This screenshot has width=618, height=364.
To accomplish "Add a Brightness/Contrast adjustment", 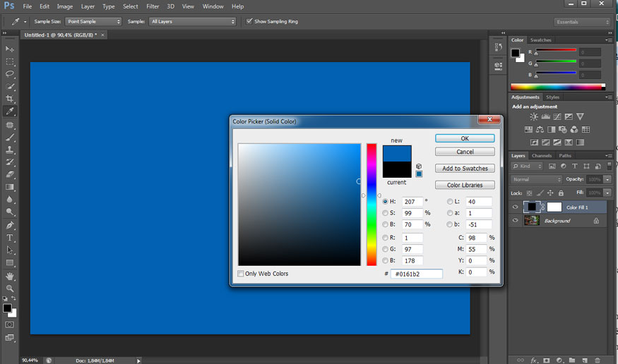I will coord(534,116).
